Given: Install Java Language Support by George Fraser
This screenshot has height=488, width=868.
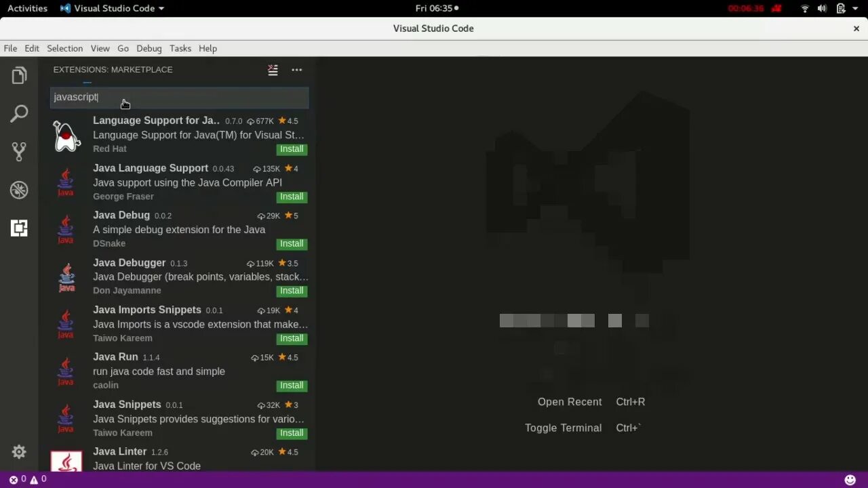Looking at the screenshot, I should 292,197.
